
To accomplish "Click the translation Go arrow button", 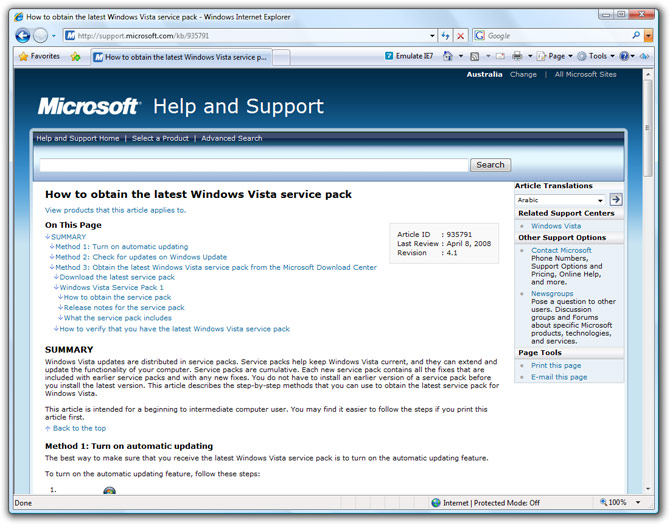I will click(x=616, y=199).
